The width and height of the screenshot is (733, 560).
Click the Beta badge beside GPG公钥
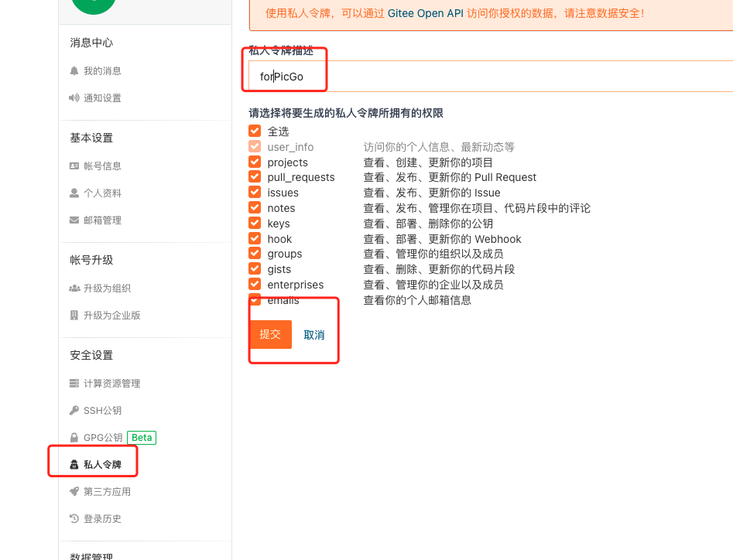coord(142,438)
